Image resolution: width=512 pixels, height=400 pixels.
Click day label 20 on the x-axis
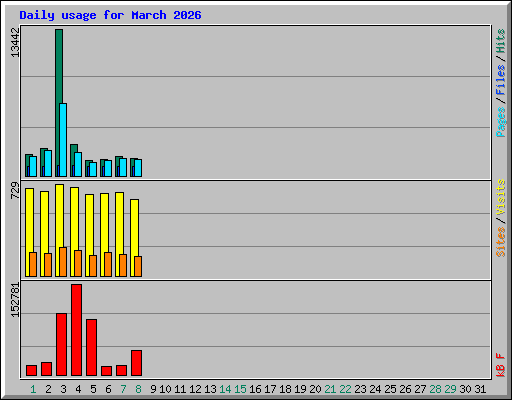coord(315,389)
